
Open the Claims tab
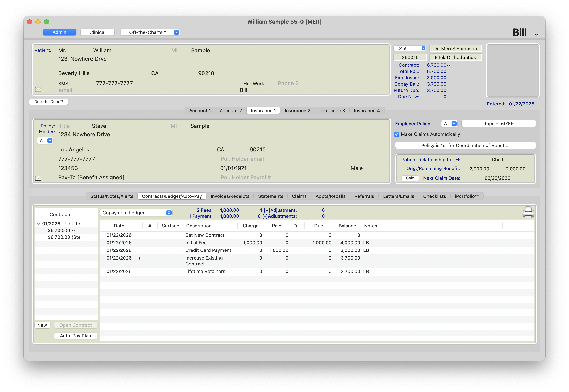point(299,196)
